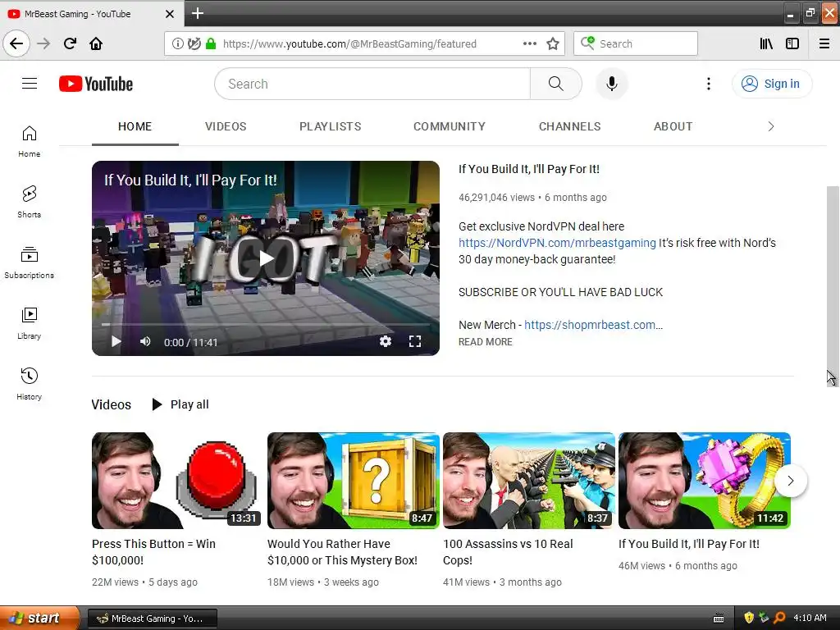Click the video progress bar

pos(266,325)
